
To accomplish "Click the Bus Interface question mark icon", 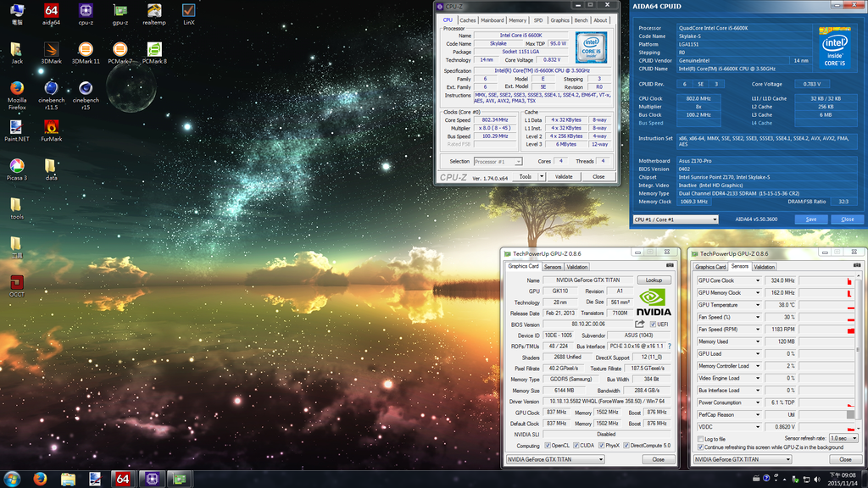I will click(x=669, y=346).
